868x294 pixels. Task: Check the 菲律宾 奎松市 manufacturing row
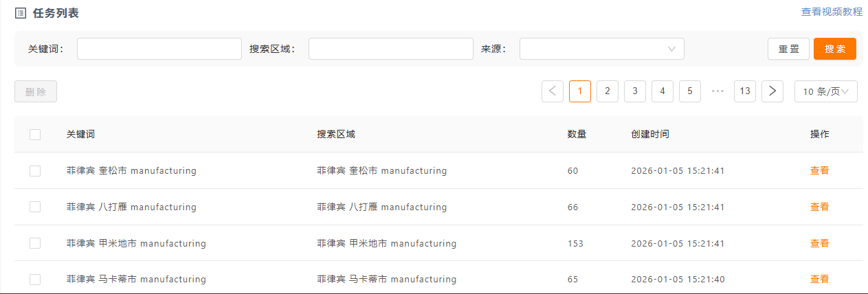point(35,170)
